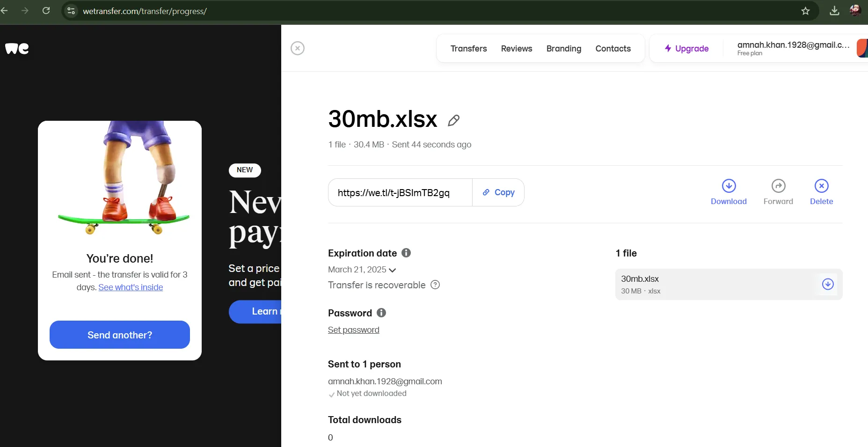Click the See what's inside link
This screenshot has height=447, width=868.
[x=131, y=287]
